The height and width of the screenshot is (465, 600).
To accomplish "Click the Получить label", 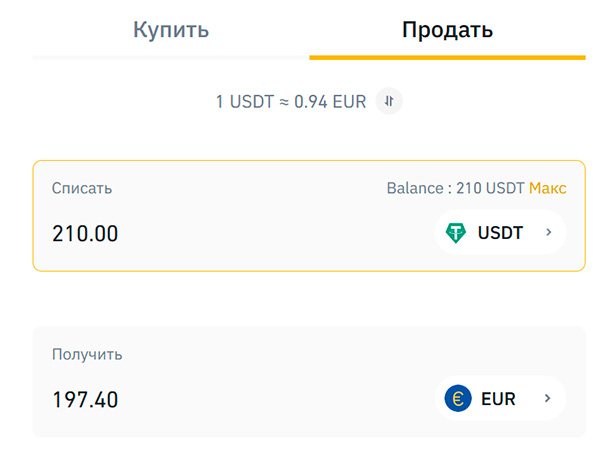I will coord(87,354).
